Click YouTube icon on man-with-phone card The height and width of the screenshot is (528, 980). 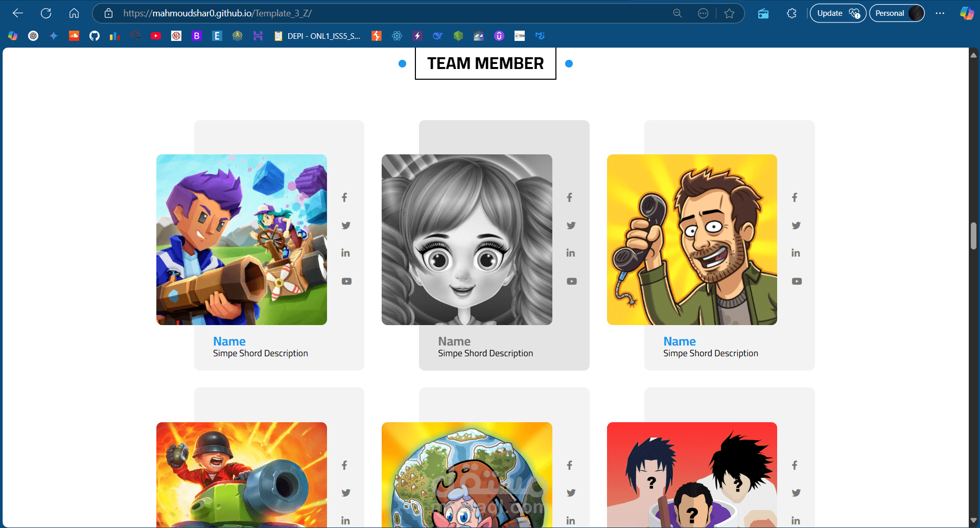(x=797, y=281)
